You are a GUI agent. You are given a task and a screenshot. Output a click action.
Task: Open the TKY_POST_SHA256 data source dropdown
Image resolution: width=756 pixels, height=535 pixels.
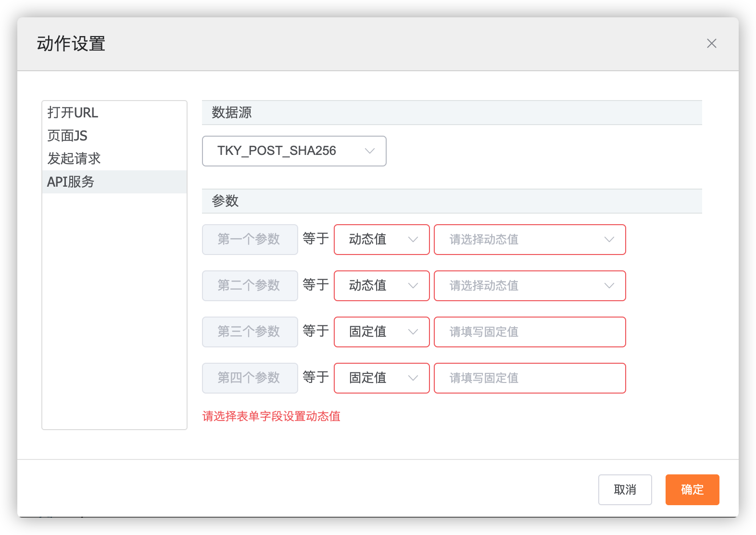pyautogui.click(x=294, y=151)
